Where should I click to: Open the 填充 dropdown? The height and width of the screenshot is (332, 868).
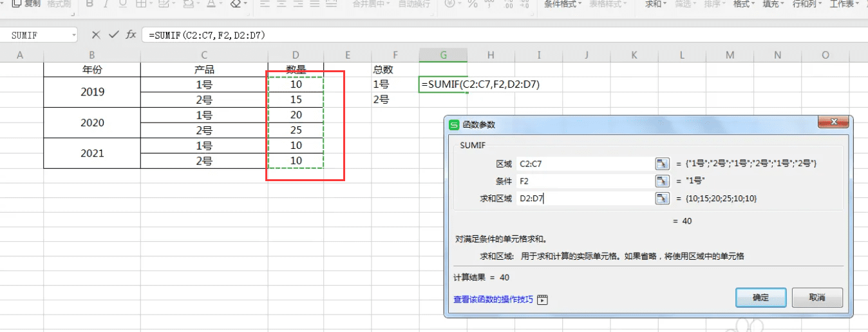tap(773, 4)
